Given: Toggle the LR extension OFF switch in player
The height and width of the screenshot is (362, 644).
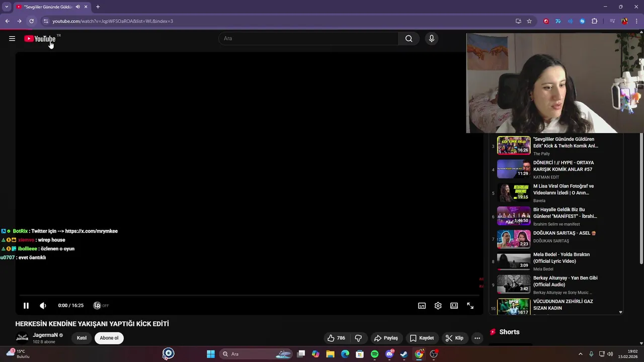Looking at the screenshot, I should pos(101,305).
